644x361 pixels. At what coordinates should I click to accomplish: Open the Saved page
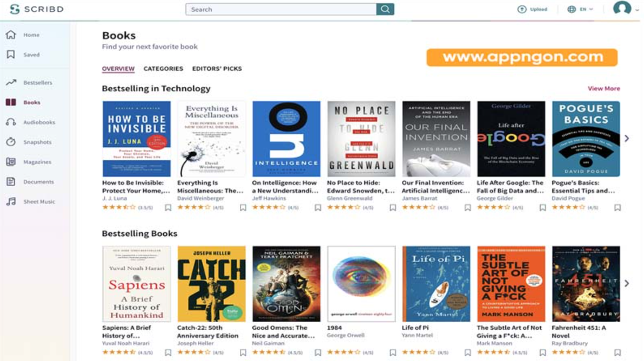tap(32, 54)
